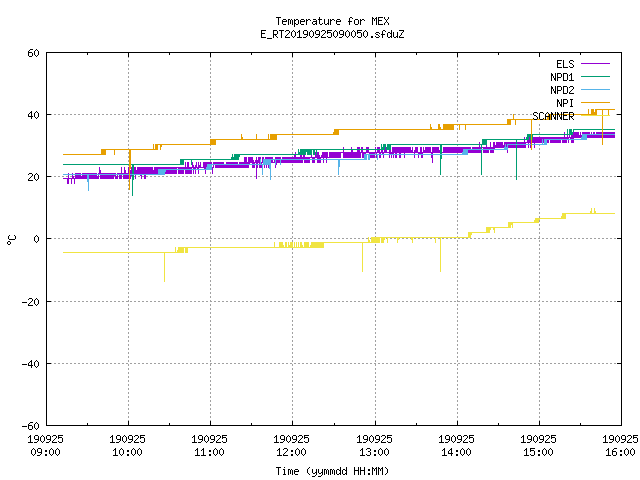Click the orange NPI legend line sample
The height and width of the screenshot is (480, 640).
[x=595, y=103]
